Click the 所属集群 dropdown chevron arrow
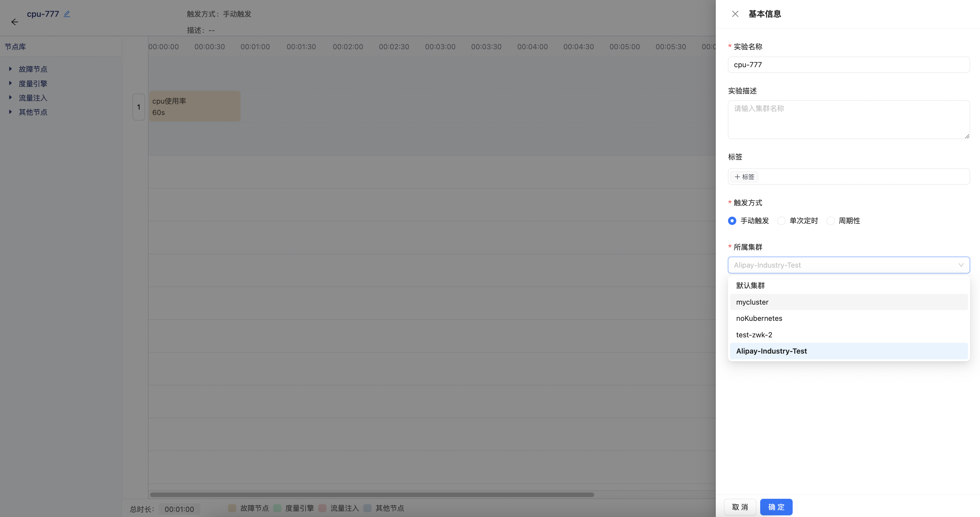This screenshot has width=980, height=517. (961, 265)
